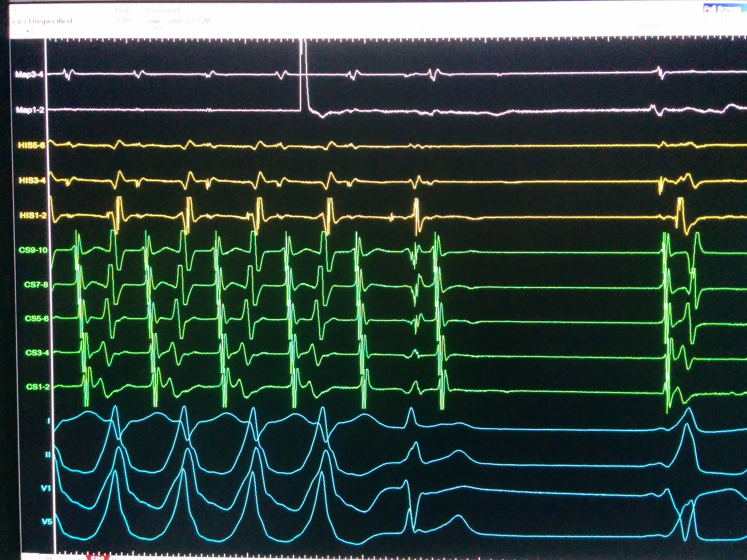
Task: Click the 'awesomest EGM' comment entry
Action: coord(179,21)
